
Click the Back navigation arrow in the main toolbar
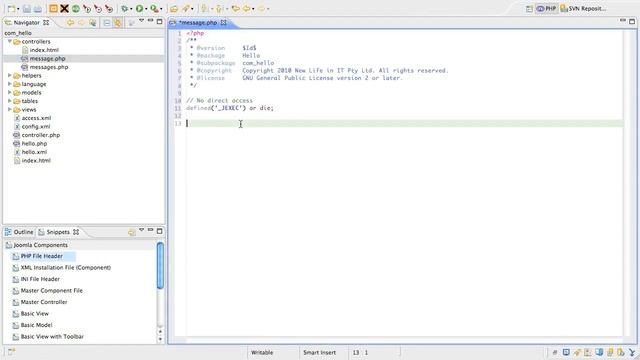click(x=247, y=8)
